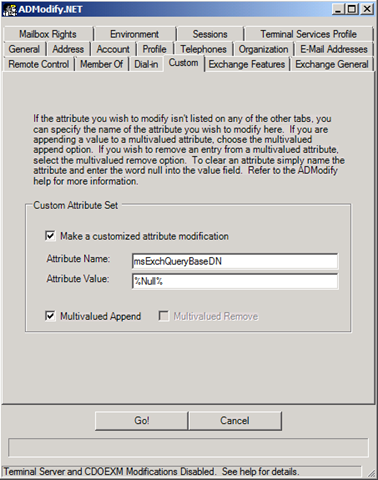Click the custom attribute instructions paragraph
Viewport: 378px width, 480px height.
189,150
